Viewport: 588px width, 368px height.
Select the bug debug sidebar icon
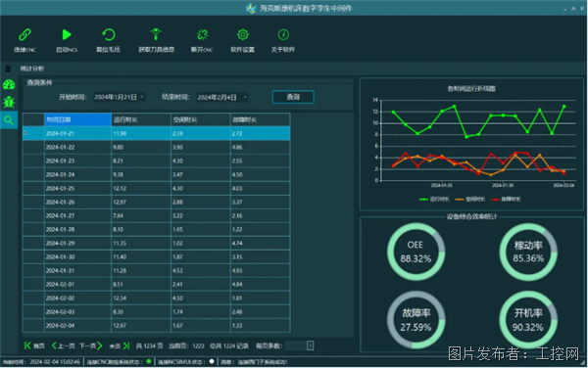point(9,102)
